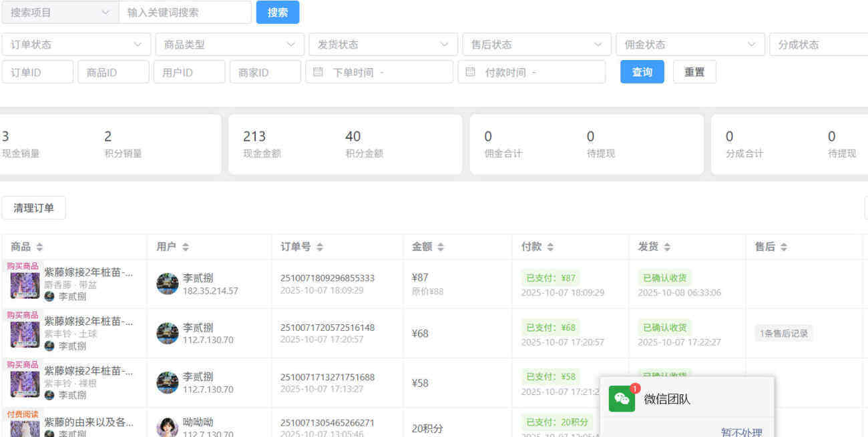Open the 搜索项目 dropdown
This screenshot has height=437, width=868.
[60, 12]
